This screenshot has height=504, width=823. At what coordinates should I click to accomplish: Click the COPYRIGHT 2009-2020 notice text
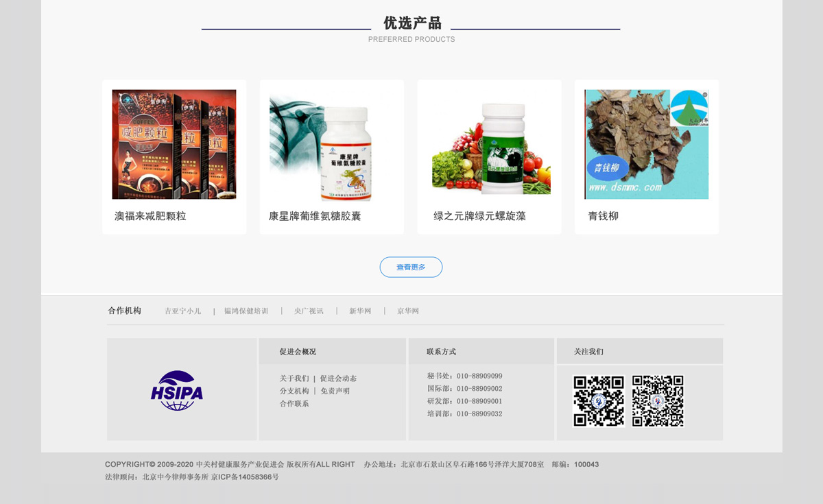coord(230,464)
